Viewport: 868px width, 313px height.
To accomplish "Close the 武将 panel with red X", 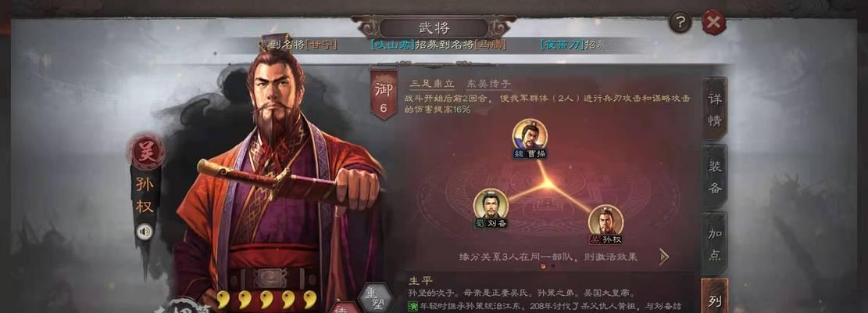I will [713, 23].
